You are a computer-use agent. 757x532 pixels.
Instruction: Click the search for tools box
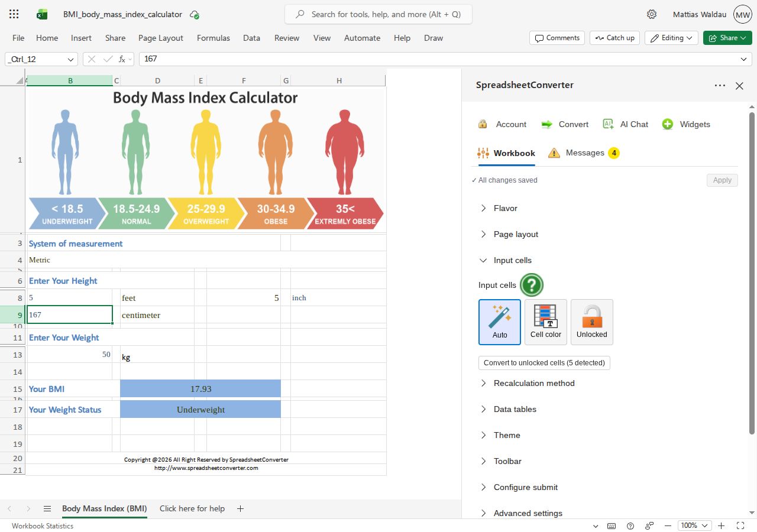pos(378,14)
